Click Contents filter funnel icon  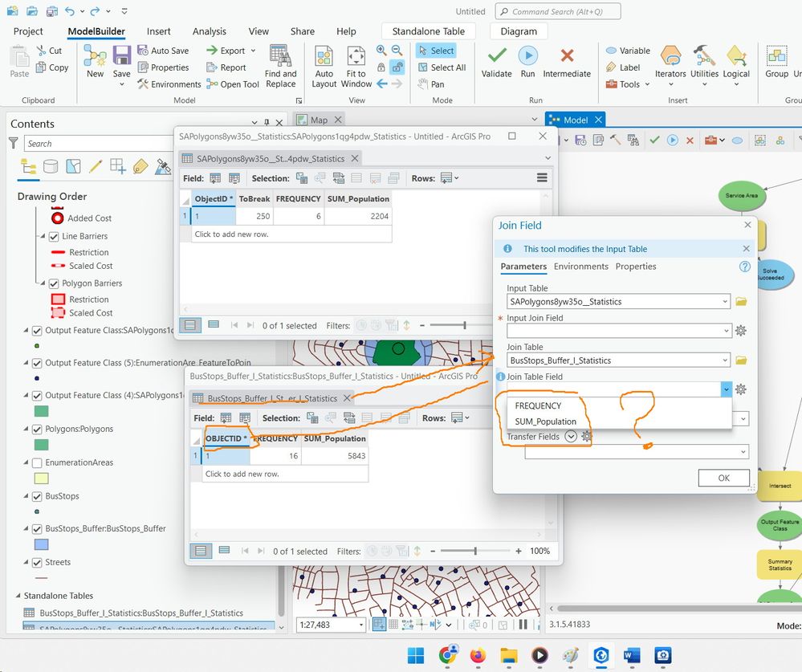coord(14,143)
